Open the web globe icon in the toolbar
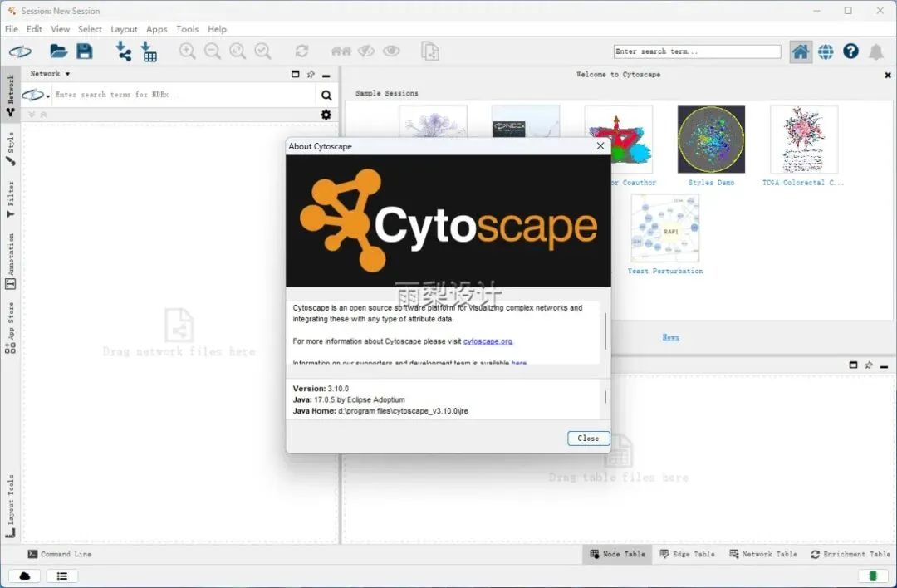 [826, 52]
